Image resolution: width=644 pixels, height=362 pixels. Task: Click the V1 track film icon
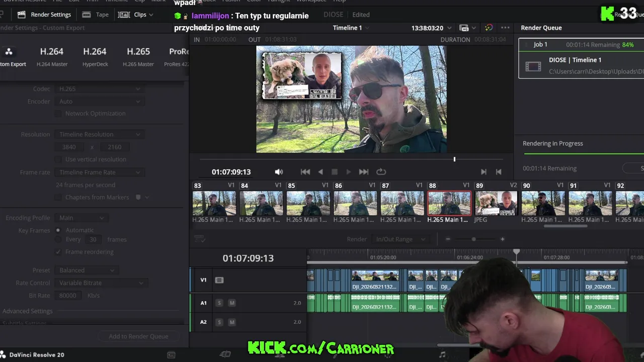219,280
